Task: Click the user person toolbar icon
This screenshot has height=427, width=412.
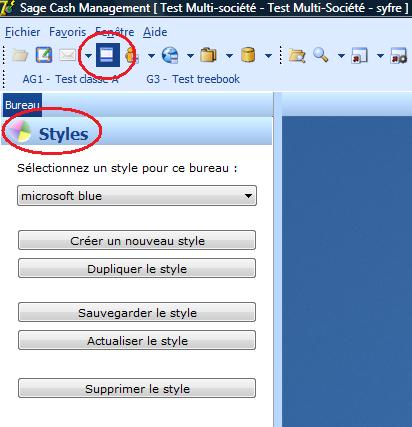Action: tap(132, 56)
